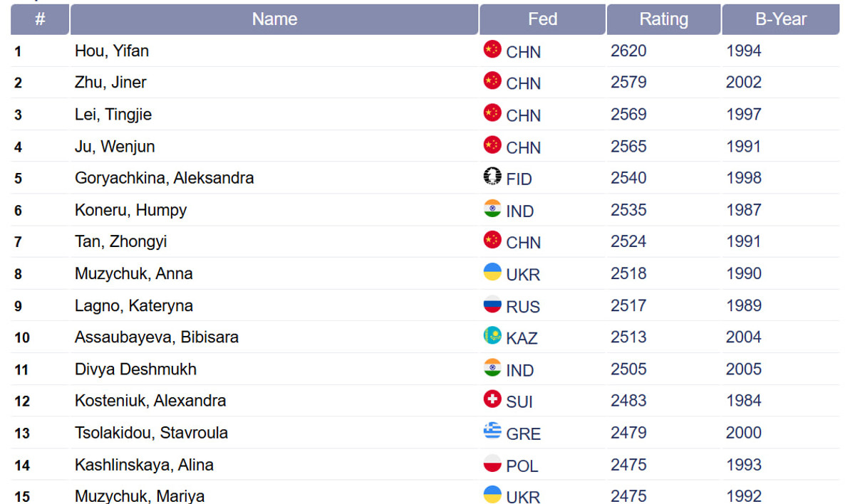Click the Kazakhstan flag beside Assaubayeva, Bibisara
The width and height of the screenshot is (855, 504).
coord(492,335)
